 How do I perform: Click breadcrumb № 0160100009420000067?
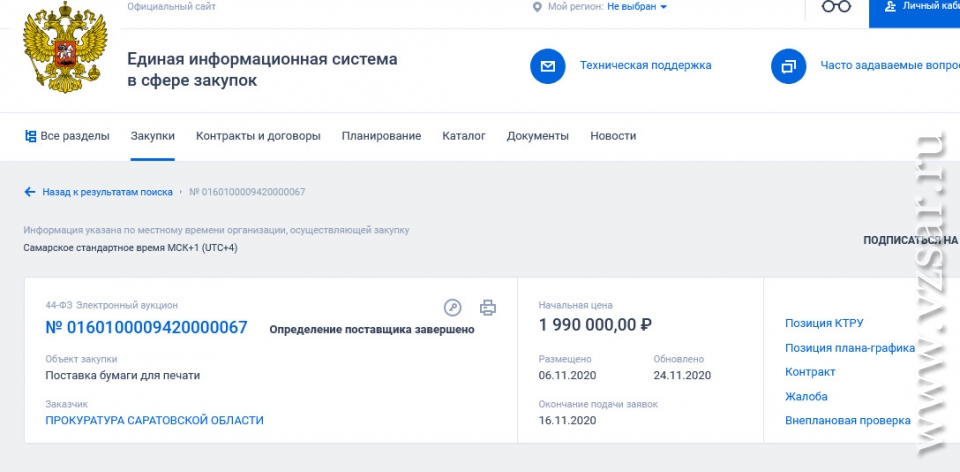(247, 192)
